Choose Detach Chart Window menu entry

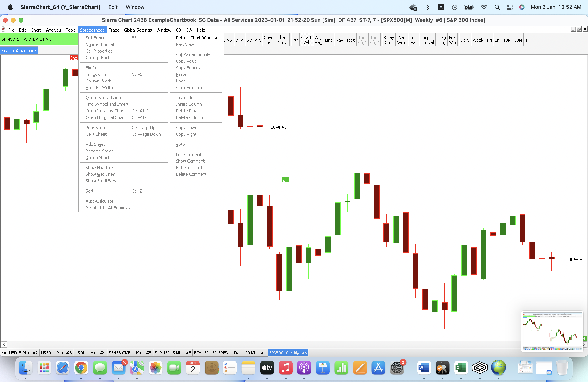196,38
